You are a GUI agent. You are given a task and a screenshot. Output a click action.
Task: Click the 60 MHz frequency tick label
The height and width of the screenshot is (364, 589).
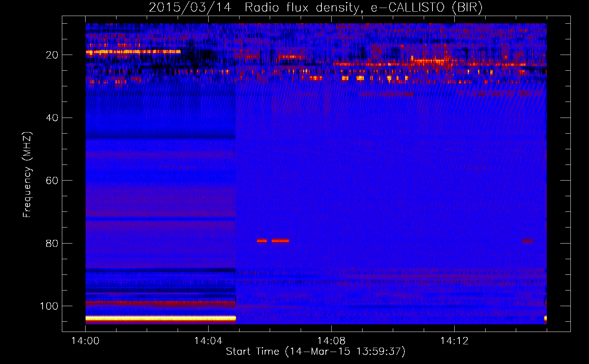tap(52, 181)
